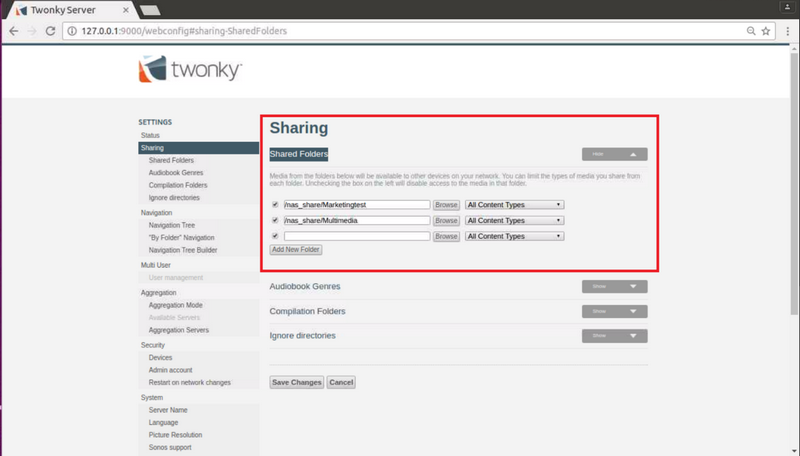Viewport: 800px width, 456px height.
Task: Open Navigation section in sidebar
Action: [x=157, y=213]
